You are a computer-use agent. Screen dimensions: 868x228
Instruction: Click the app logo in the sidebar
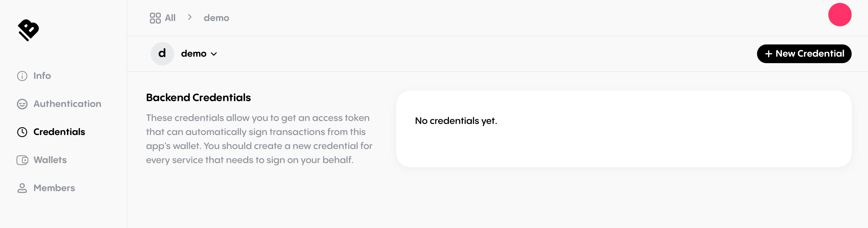[28, 30]
